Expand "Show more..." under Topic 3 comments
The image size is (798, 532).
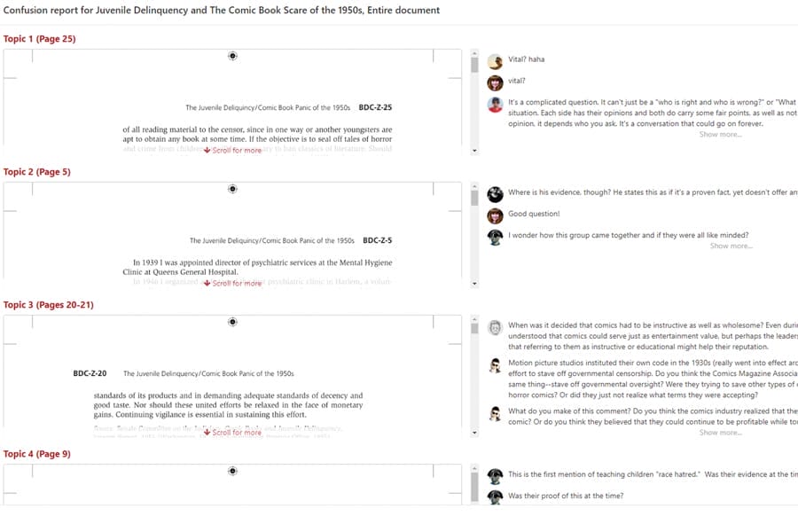720,433
